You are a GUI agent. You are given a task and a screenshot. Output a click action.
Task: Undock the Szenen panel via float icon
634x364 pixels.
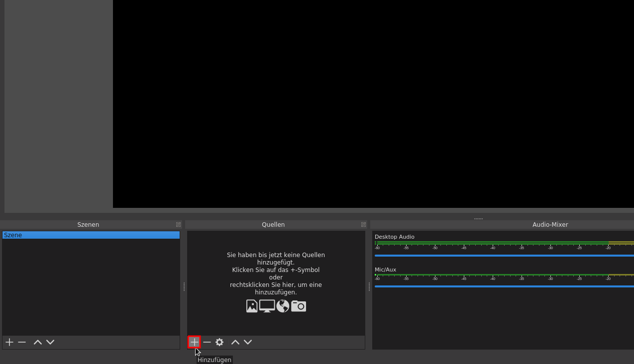[178, 225]
